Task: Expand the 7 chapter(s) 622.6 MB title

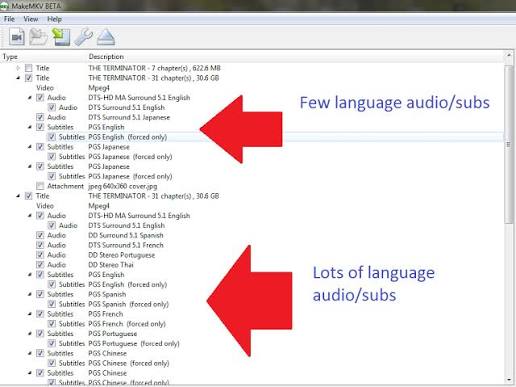Action: [x=18, y=68]
